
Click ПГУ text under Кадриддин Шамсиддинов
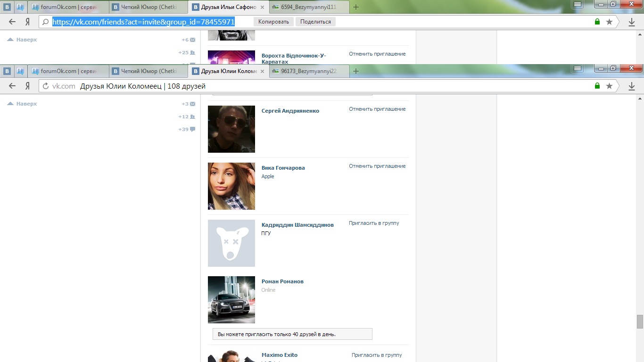(266, 233)
